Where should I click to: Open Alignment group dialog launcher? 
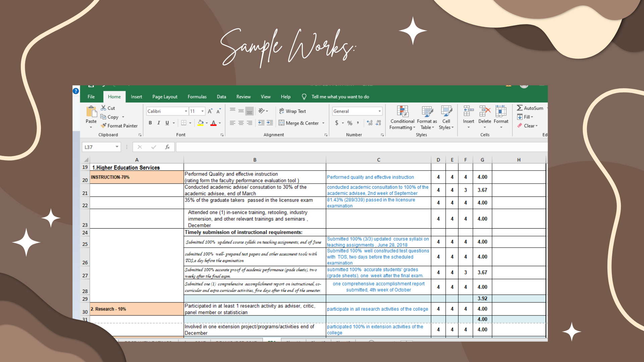tap(326, 135)
